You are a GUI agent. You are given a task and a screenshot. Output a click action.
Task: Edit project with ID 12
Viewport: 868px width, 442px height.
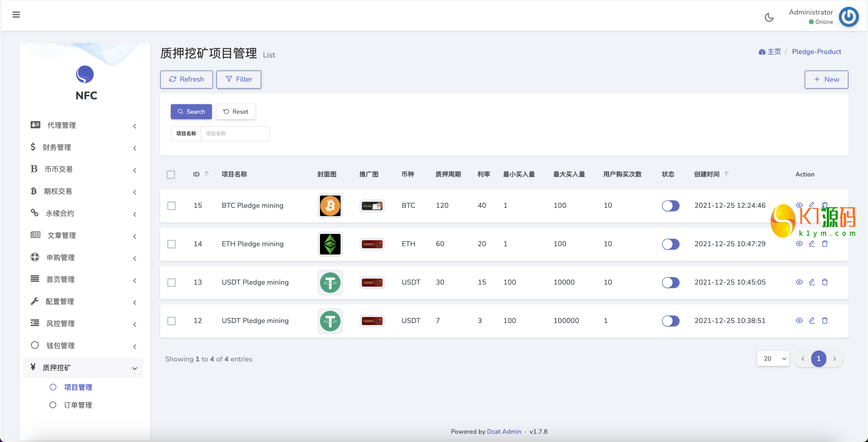(812, 320)
